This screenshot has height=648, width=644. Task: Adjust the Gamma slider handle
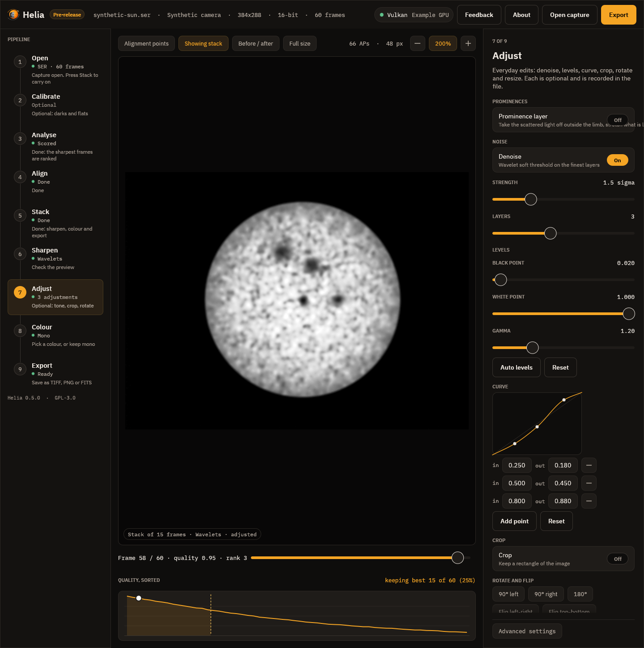point(532,348)
